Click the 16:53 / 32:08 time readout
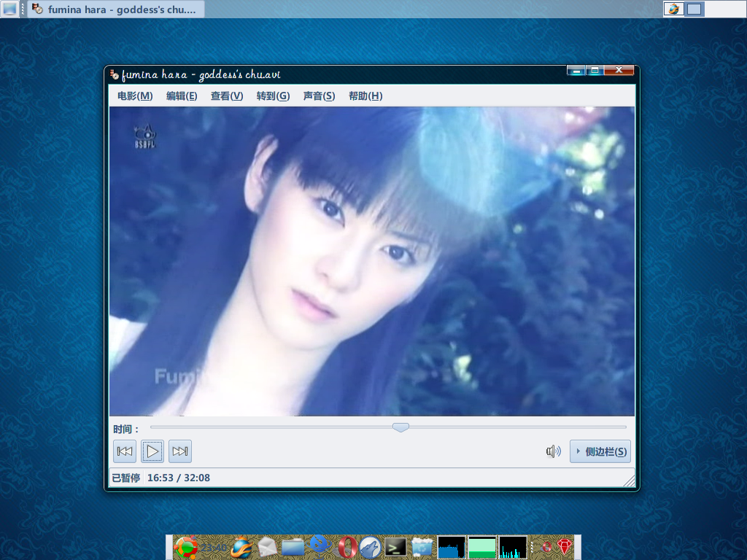Viewport: 747px width, 560px height. 179,478
